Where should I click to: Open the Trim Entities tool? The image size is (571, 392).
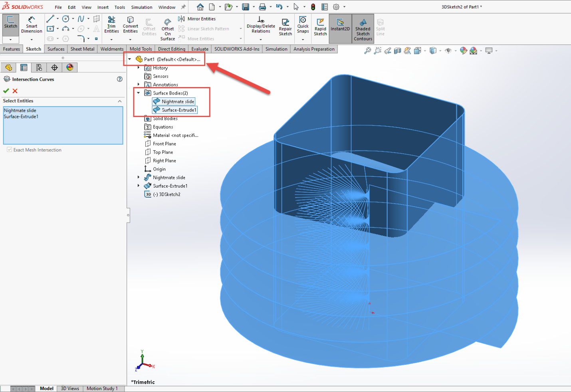pos(111,25)
